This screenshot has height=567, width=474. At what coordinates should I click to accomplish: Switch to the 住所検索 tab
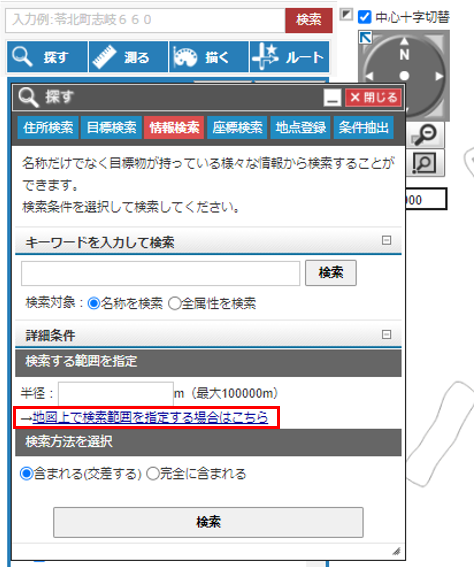(x=48, y=127)
